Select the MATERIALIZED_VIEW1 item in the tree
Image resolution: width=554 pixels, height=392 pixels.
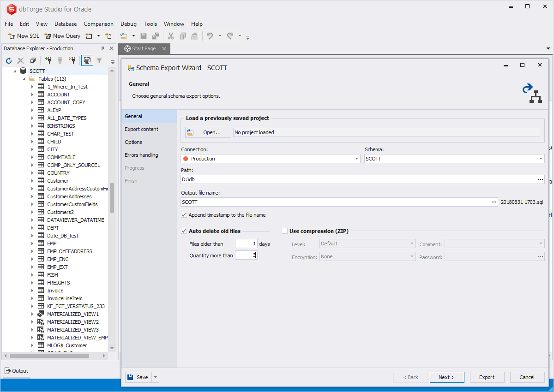coord(73,314)
